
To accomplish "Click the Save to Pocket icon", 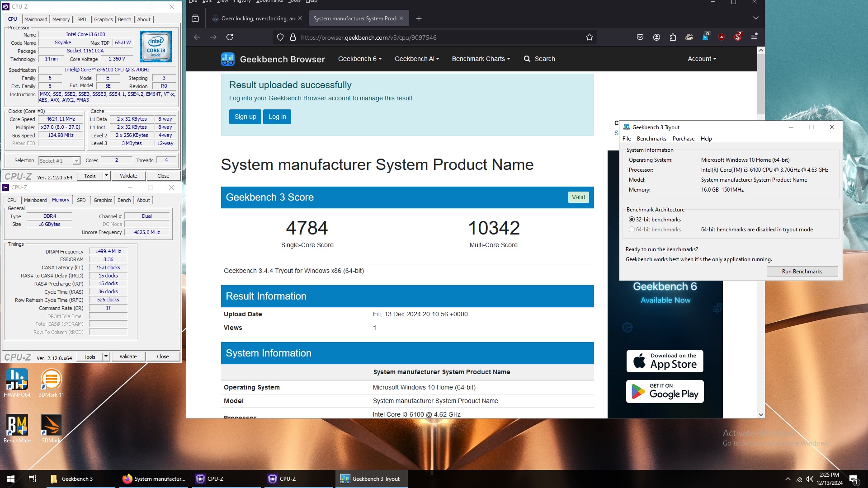I will click(x=640, y=37).
